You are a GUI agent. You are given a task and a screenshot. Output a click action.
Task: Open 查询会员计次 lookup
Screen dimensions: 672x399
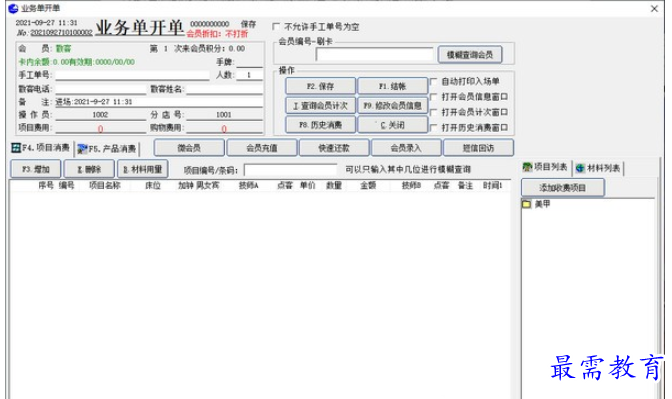pos(321,105)
